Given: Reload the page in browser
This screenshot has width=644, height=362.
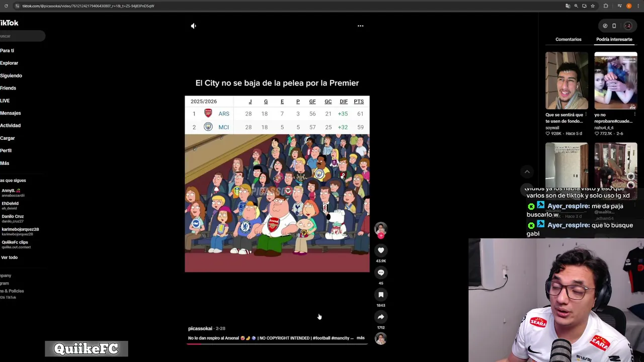Looking at the screenshot, I should tap(6, 6).
